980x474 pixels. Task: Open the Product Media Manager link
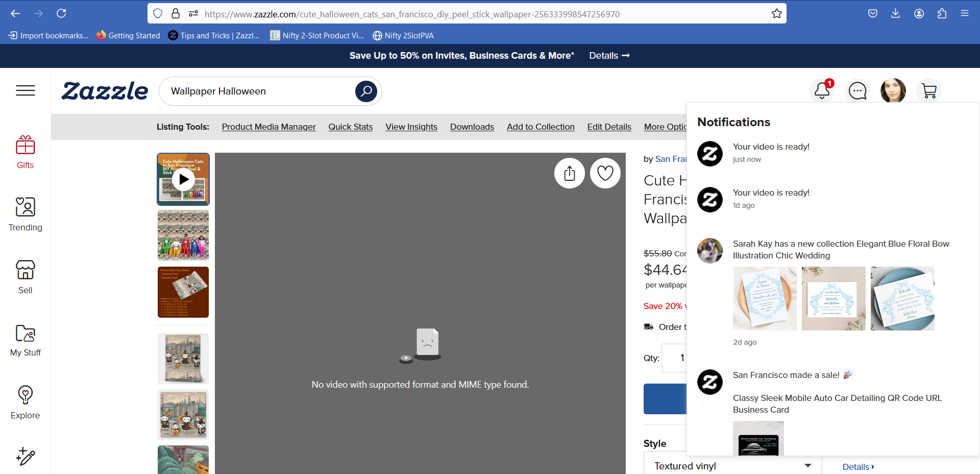tap(269, 127)
